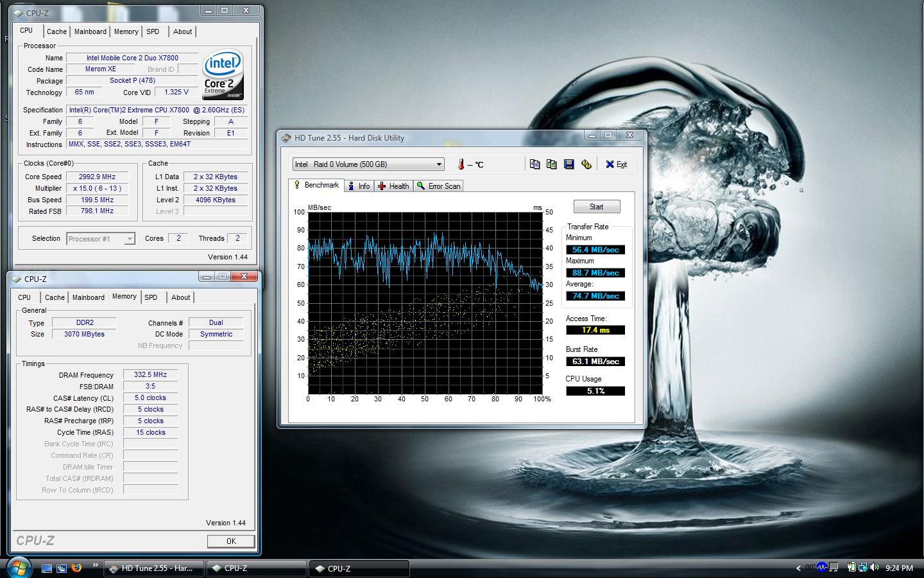Click the network connection tray icon
924x578 pixels.
pyautogui.click(x=863, y=568)
